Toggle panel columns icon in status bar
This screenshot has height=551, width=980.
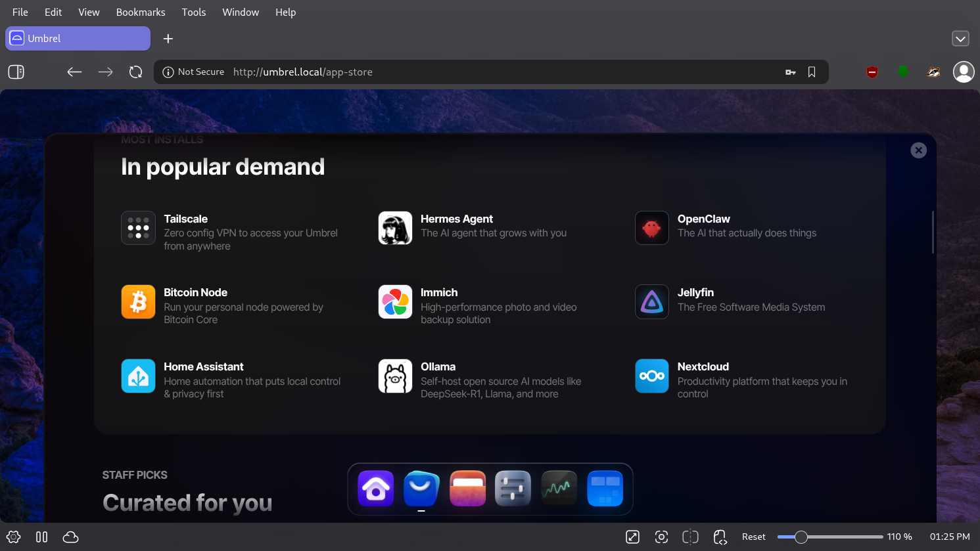point(42,537)
